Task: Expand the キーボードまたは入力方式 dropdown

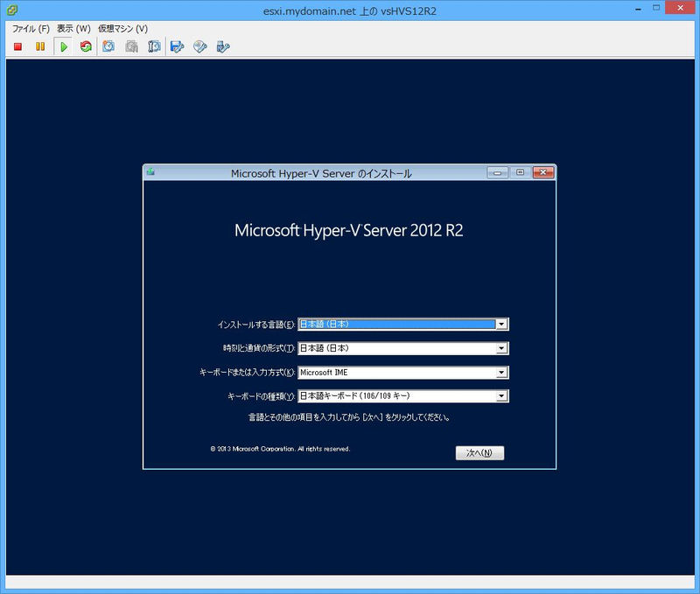Action: [501, 372]
